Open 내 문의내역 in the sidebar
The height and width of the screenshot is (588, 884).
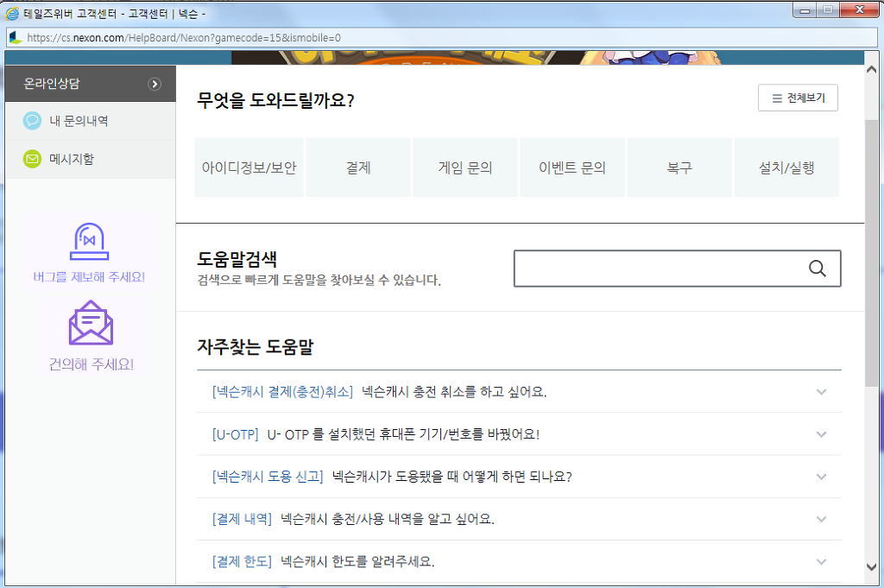90,121
